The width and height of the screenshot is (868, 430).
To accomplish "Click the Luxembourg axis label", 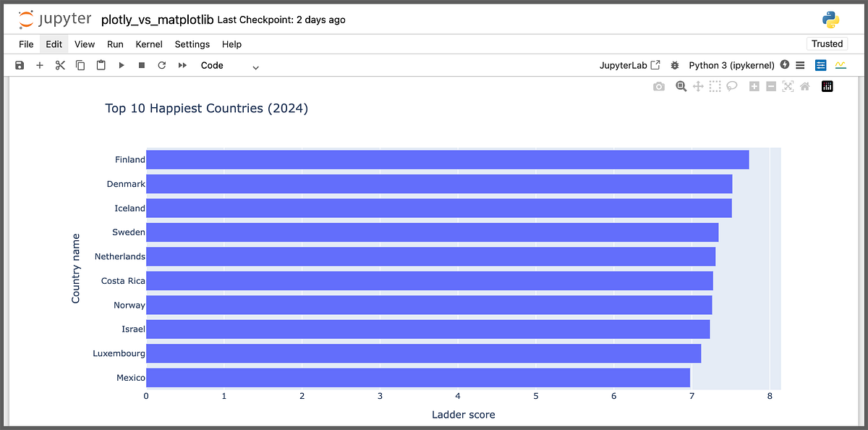I will pyautogui.click(x=119, y=353).
